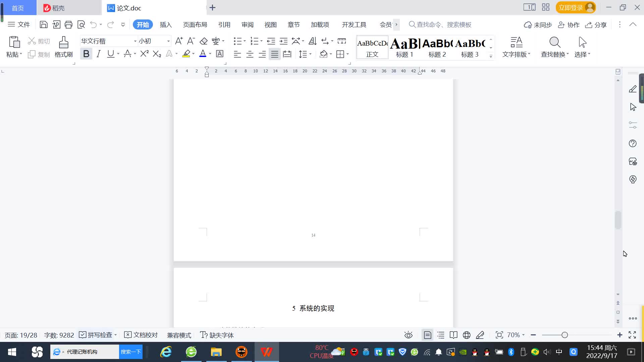Click the zoom slider handle
644x362 pixels.
pyautogui.click(x=565, y=335)
